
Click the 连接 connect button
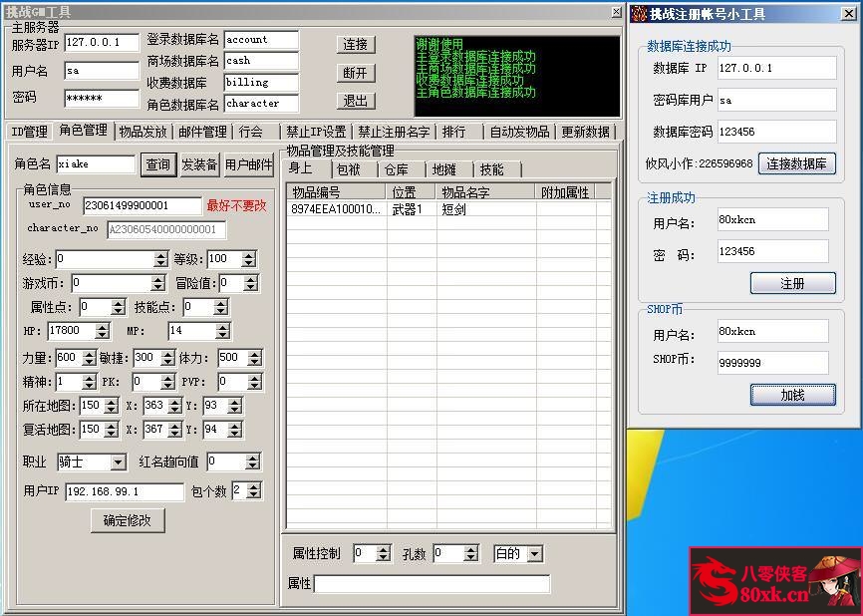click(355, 44)
